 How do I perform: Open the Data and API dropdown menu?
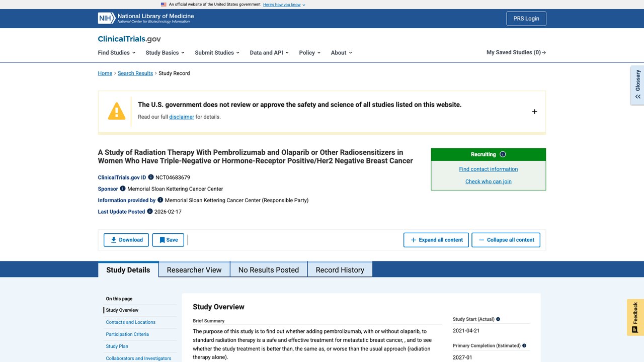tap(269, 52)
